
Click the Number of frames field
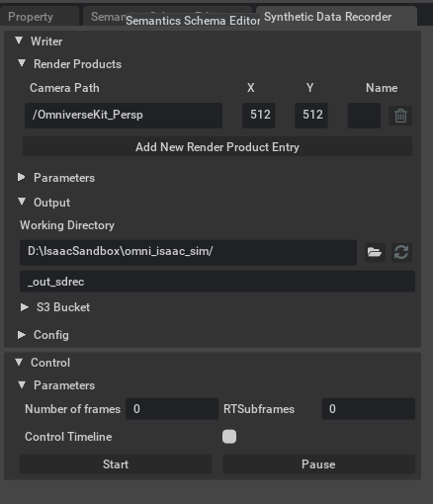pyautogui.click(x=172, y=409)
